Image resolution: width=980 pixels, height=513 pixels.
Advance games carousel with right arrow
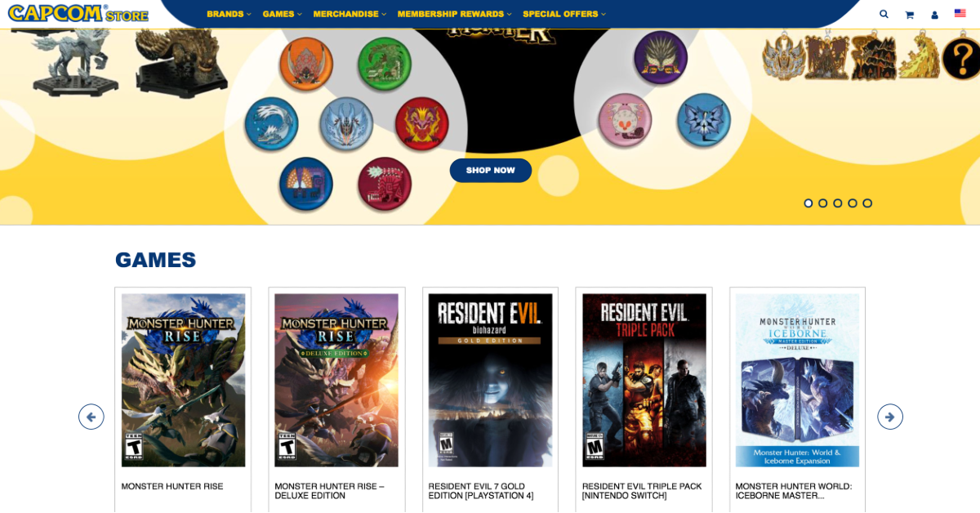tap(890, 417)
